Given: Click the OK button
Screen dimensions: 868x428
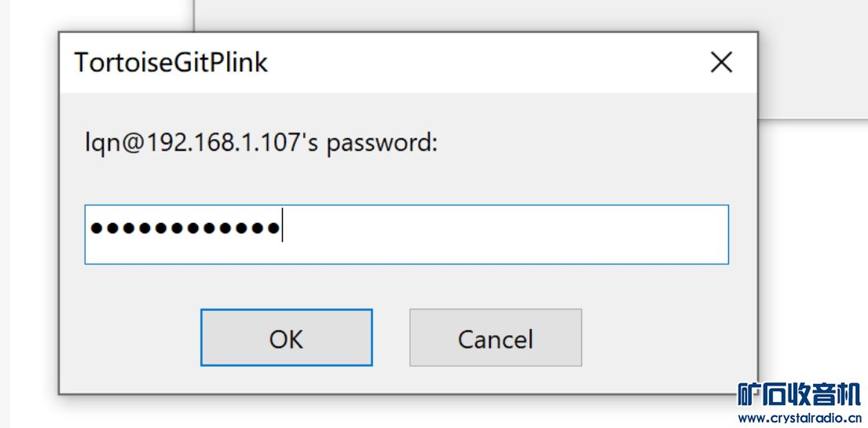Looking at the screenshot, I should pos(286,338).
